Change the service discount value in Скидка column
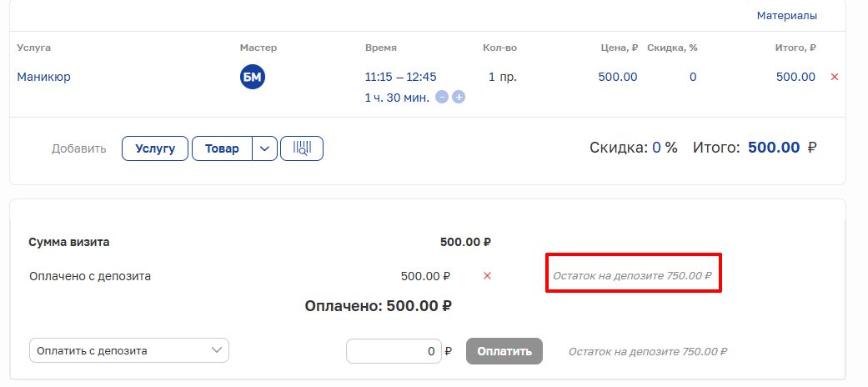The height and width of the screenshot is (387, 868). (692, 77)
